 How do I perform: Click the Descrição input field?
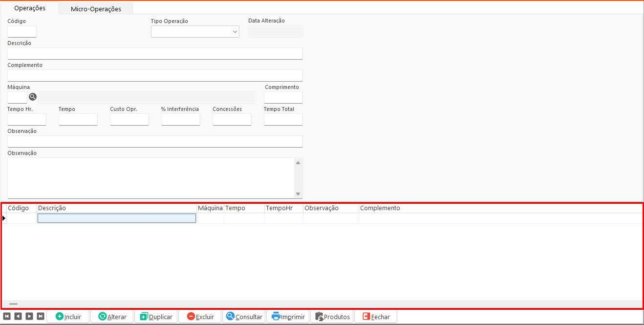coord(155,53)
